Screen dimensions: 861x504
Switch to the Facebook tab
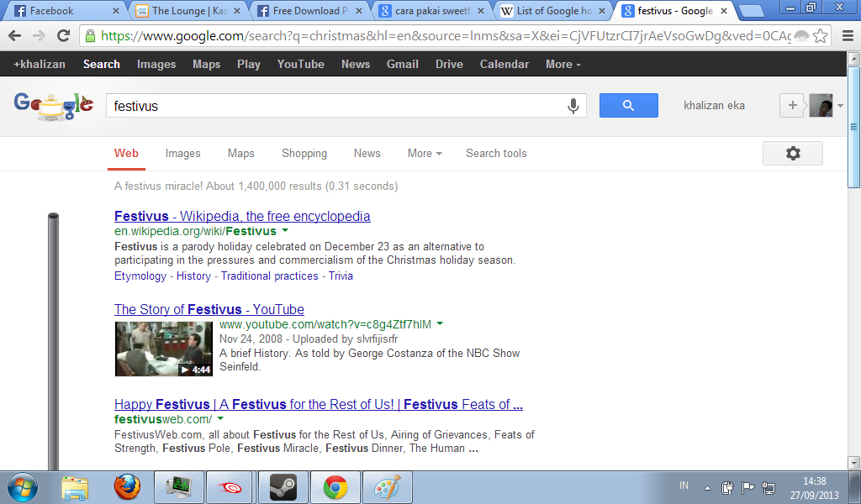[x=67, y=10]
